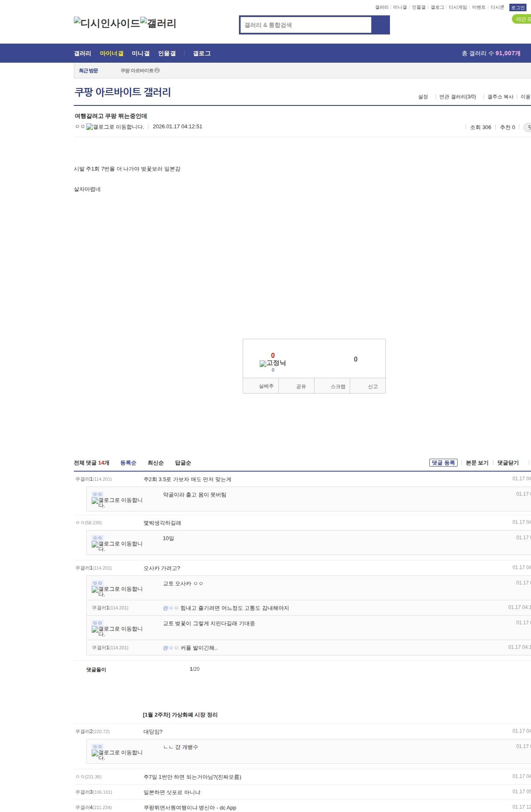
Task: Click the 댓글 등록 button
Action: [443, 462]
